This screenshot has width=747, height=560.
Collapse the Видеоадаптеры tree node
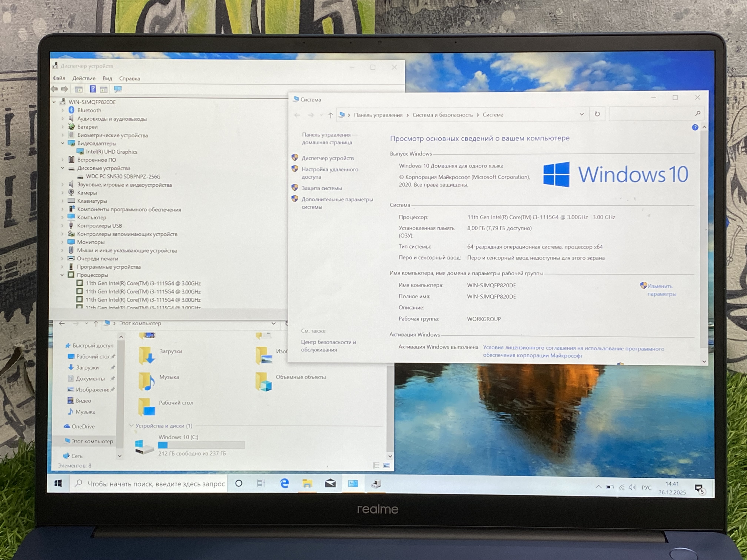pos(62,143)
